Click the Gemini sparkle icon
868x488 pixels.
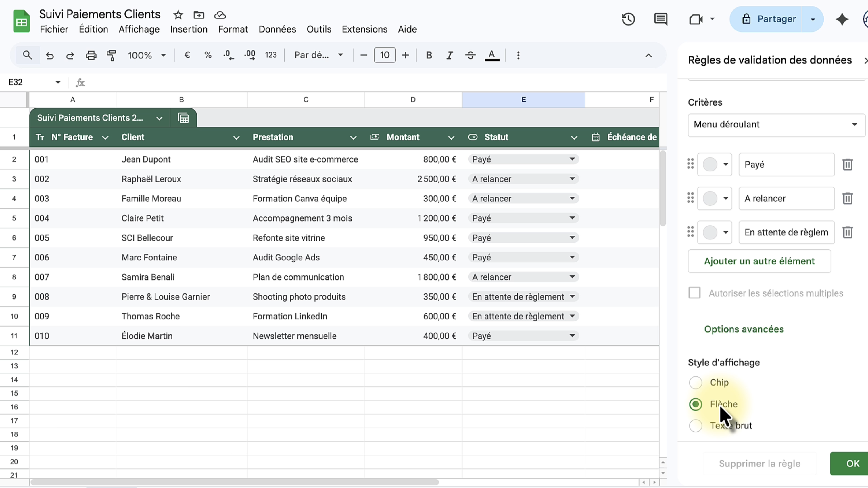(842, 19)
